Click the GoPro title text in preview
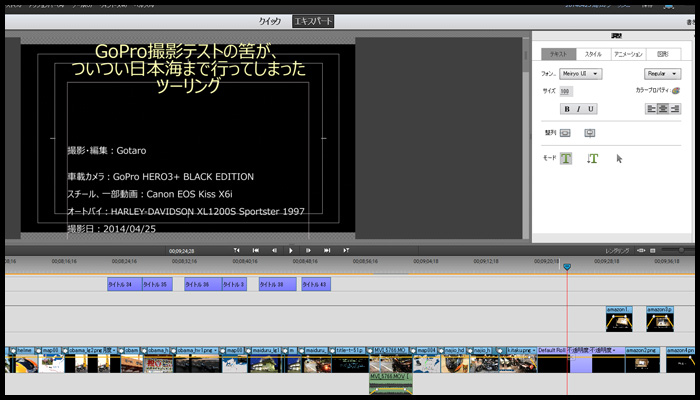The image size is (700, 400). point(188,68)
